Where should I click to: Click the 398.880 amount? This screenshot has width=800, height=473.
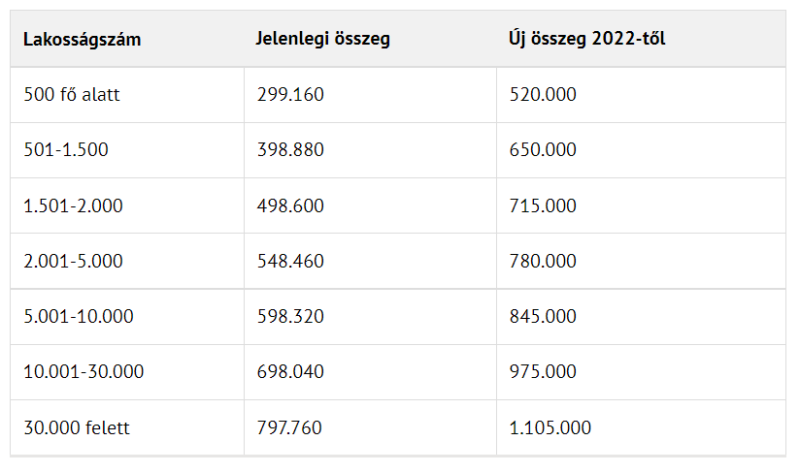(x=290, y=150)
